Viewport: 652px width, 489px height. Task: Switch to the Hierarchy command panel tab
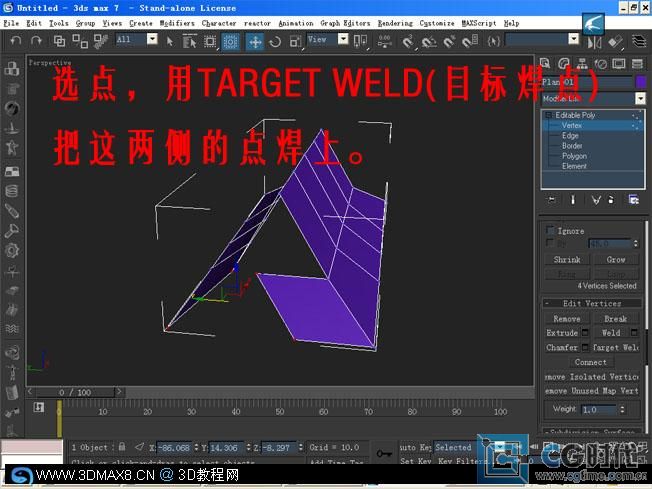582,63
